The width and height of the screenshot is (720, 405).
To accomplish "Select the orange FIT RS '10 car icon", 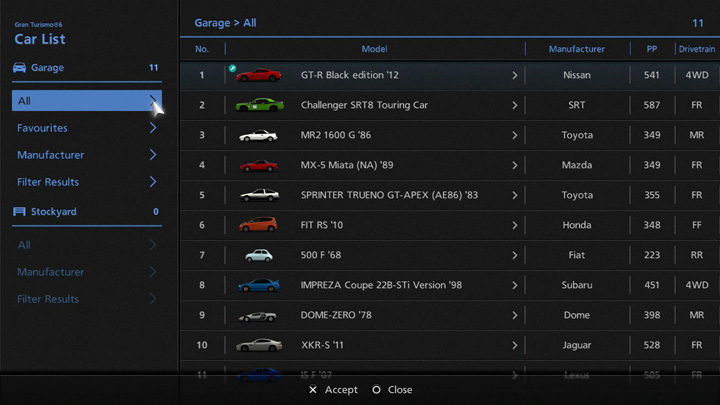I will point(258,225).
